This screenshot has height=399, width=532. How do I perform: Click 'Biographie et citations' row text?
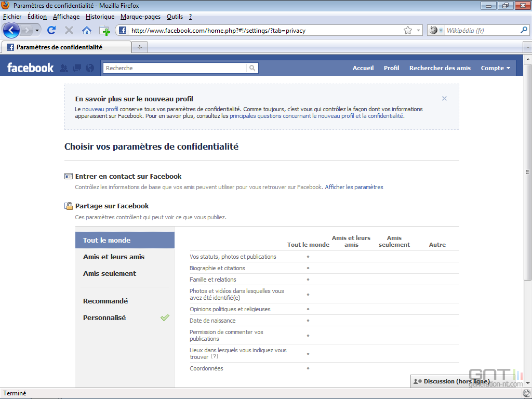coord(217,268)
